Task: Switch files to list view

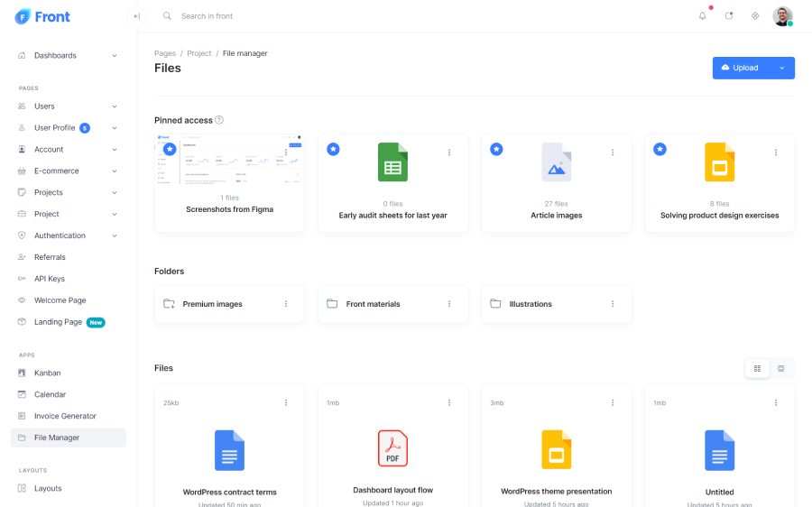Action: click(781, 368)
